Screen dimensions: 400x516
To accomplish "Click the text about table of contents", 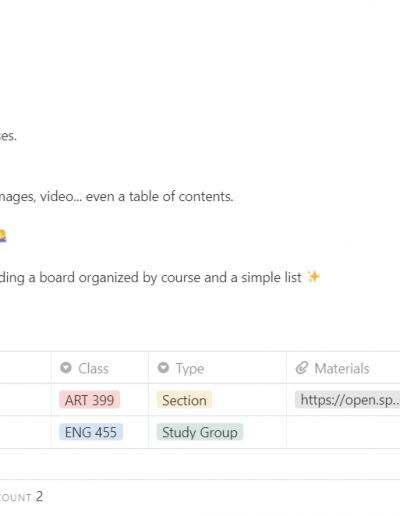I will [x=116, y=196].
